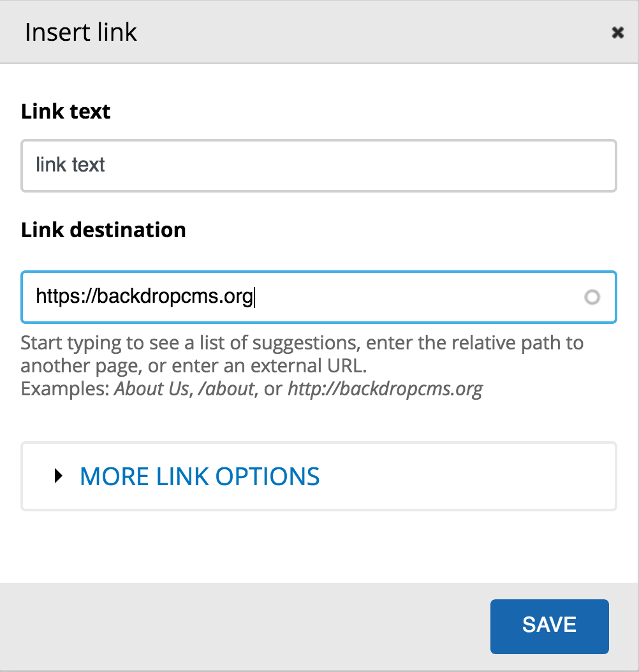Click the Save button

pos(549,625)
